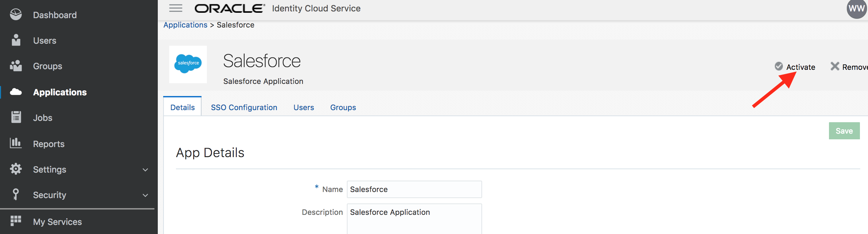Click the Groups people icon
Image resolution: width=868 pixels, height=234 pixels.
tap(16, 65)
